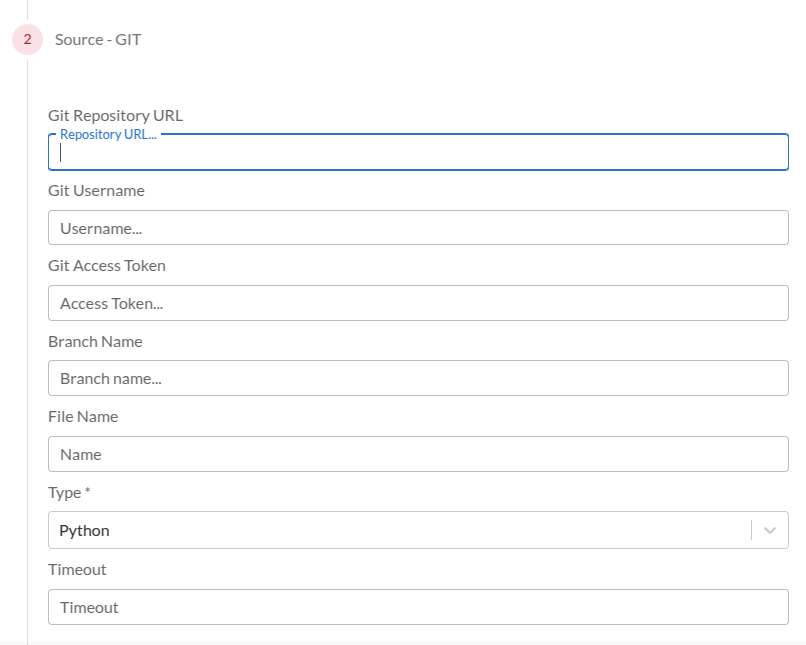Image resolution: width=806 pixels, height=645 pixels.
Task: Click the "Git Repository URL" field label
Action: point(115,115)
